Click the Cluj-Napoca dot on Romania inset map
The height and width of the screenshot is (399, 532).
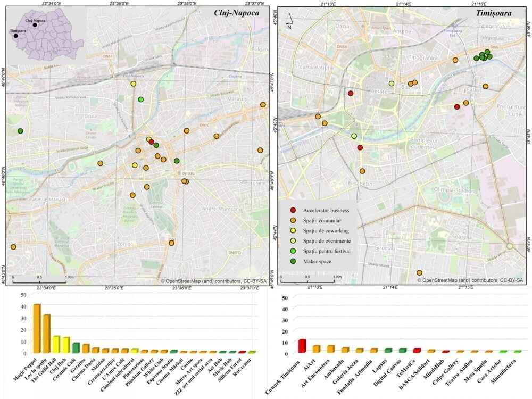[x=35, y=24]
